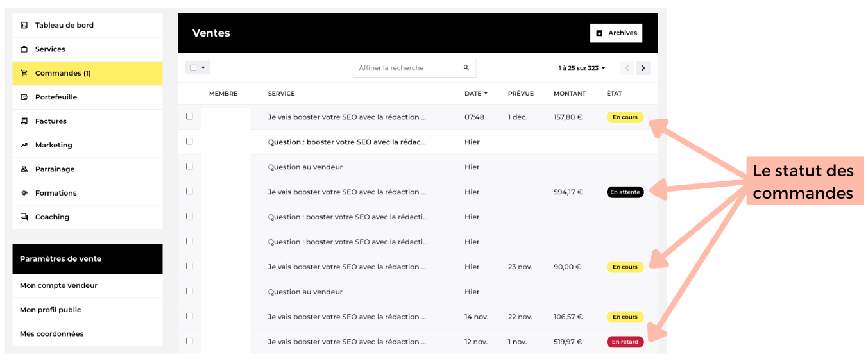Tick checkbox for the 519,97 € order
This screenshot has height=359, width=868.
[x=189, y=341]
